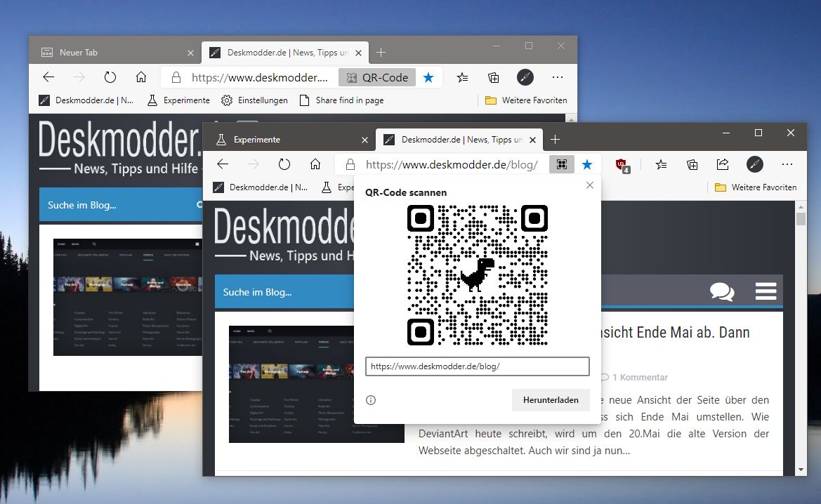Click the uBlock Origin extension icon
Image resolution: width=821 pixels, height=504 pixels.
coord(621,164)
